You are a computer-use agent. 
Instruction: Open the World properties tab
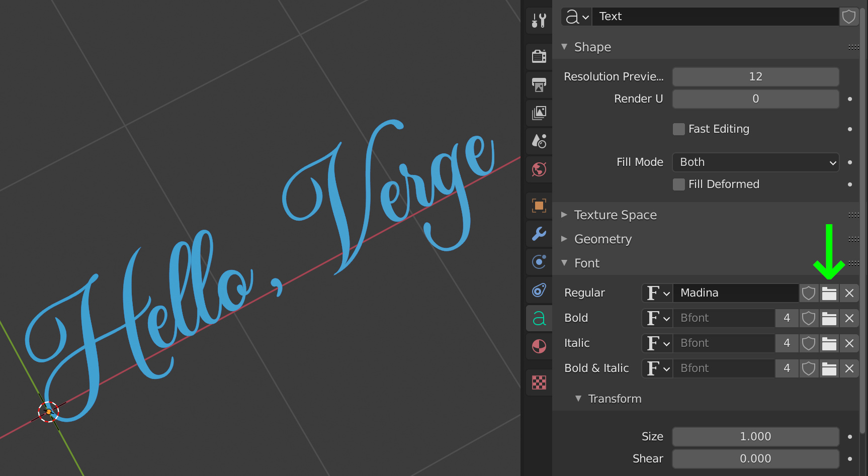(x=539, y=169)
